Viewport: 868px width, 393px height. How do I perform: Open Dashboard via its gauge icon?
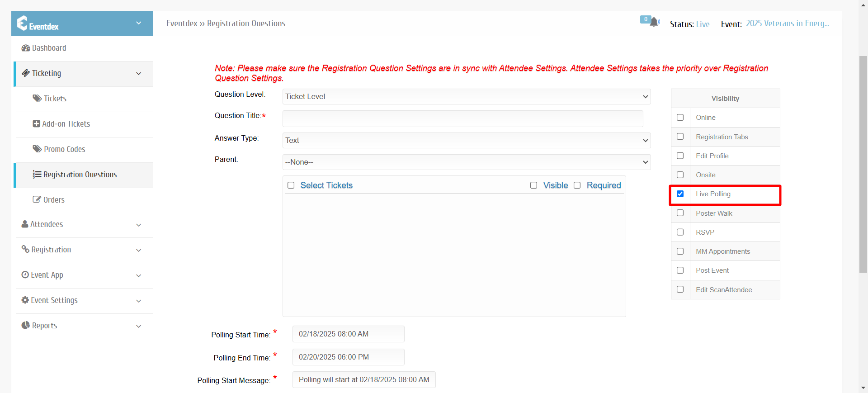[x=26, y=48]
